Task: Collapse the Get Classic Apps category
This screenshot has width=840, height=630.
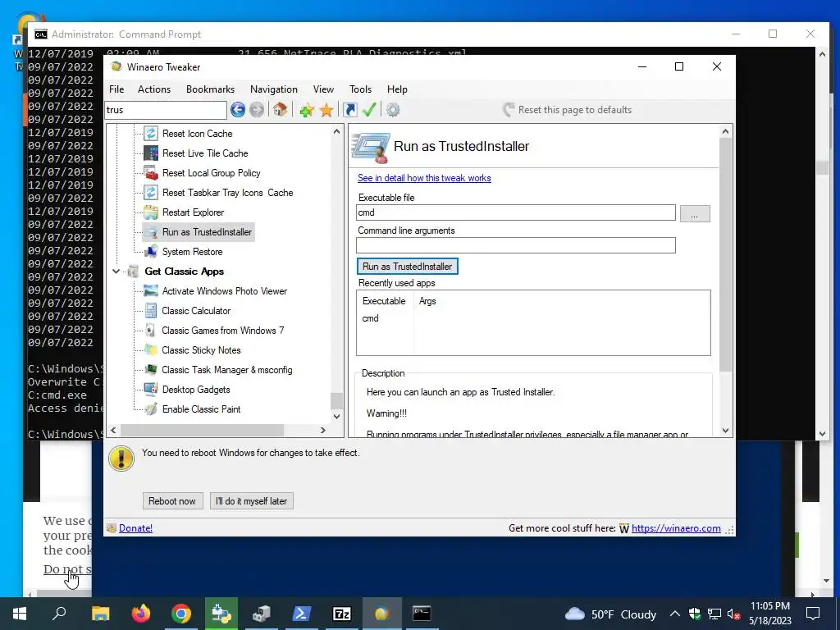Action: [116, 272]
